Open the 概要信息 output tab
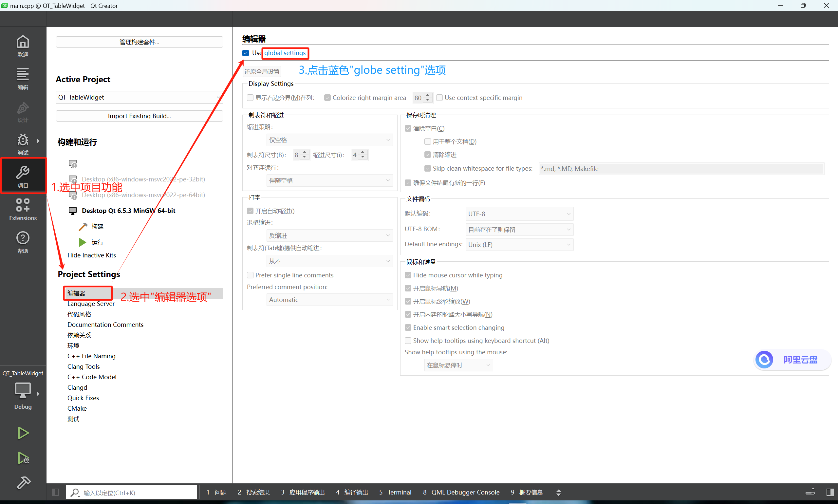The height and width of the screenshot is (504, 838). 527,492
